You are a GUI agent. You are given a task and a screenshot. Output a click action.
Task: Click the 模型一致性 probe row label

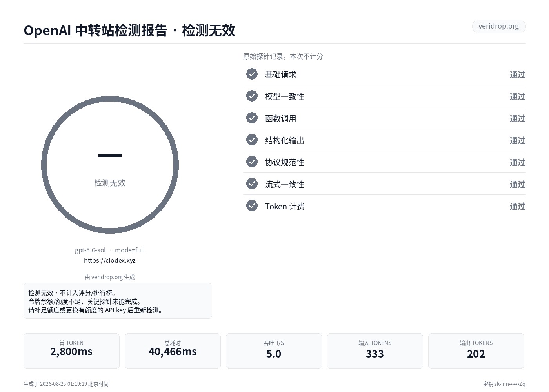(285, 96)
